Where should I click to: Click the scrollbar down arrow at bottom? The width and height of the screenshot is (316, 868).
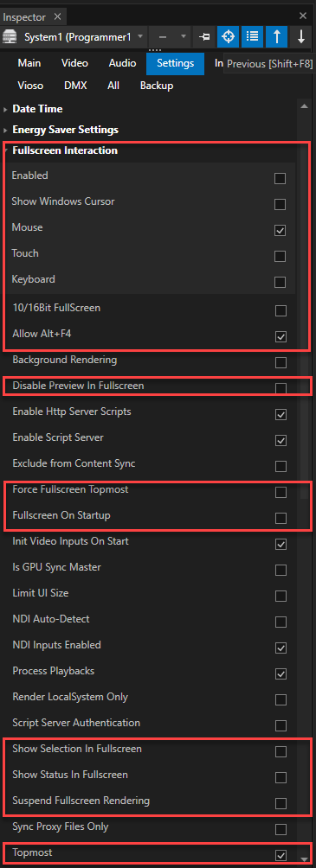click(x=304, y=859)
